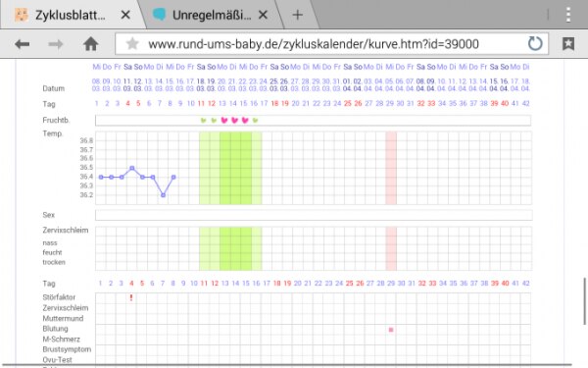Image resolution: width=588 pixels, height=368 pixels.
Task: Click day 42 in the upper Tag row
Action: point(525,103)
